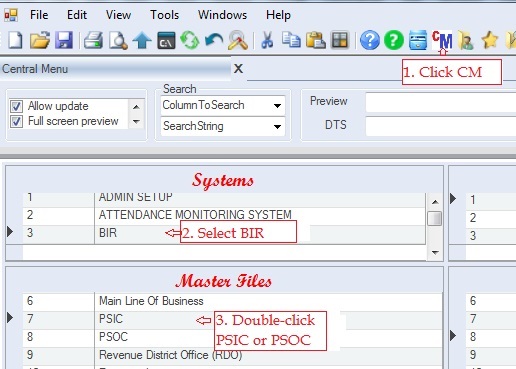Open the Windows menu
The width and height of the screenshot is (516, 369).
222,15
